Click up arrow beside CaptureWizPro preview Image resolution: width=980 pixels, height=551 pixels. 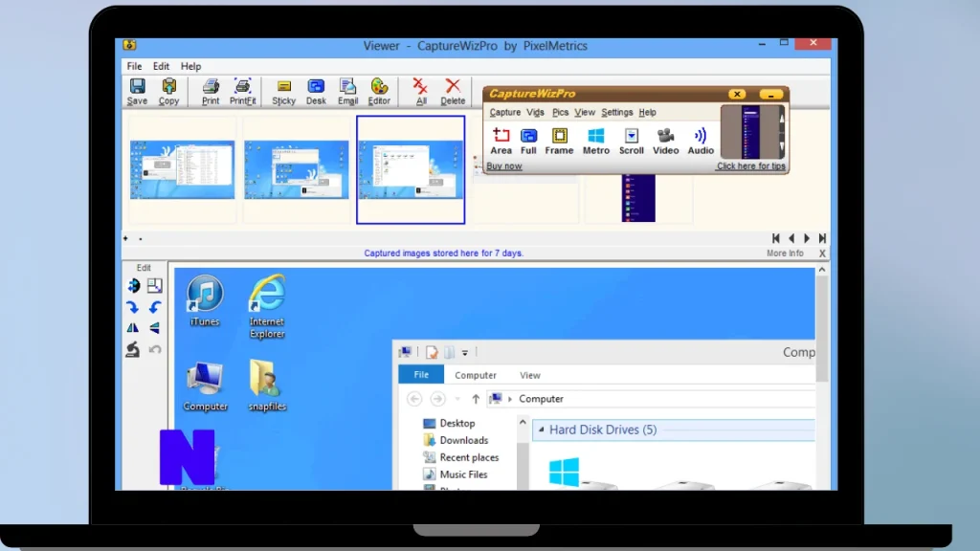tap(781, 118)
